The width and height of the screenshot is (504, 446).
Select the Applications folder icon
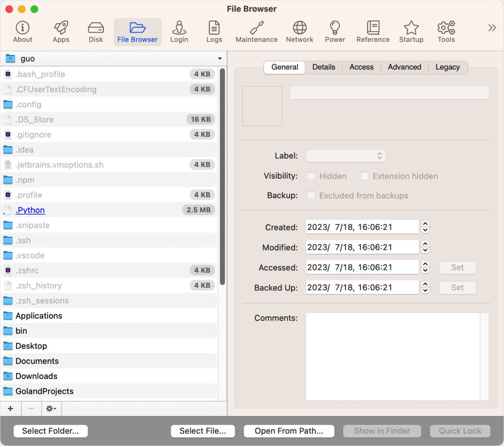click(8, 315)
